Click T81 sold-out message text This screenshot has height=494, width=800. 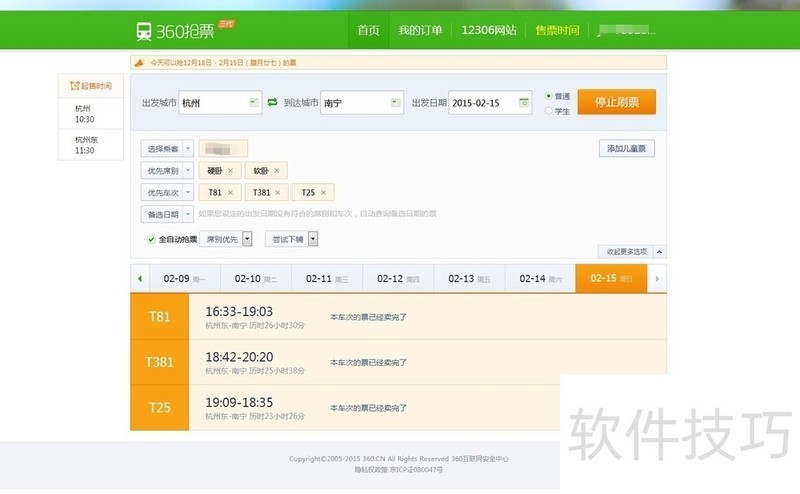(368, 317)
